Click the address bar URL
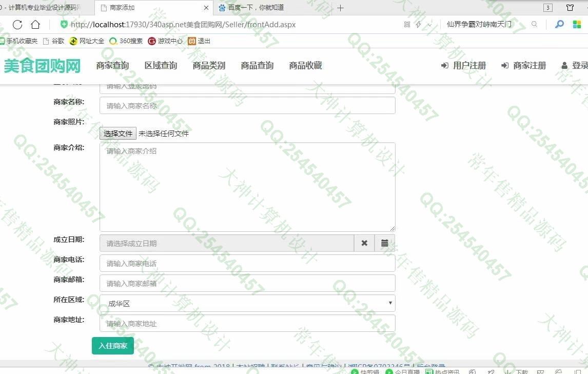Screen dimensions: 588x374 coord(183,25)
